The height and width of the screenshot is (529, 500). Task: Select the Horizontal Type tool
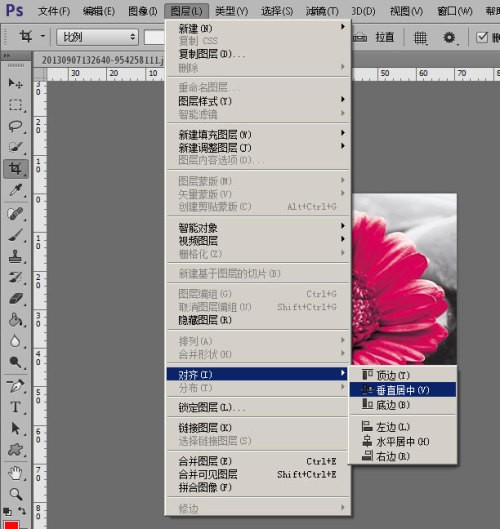[15, 407]
